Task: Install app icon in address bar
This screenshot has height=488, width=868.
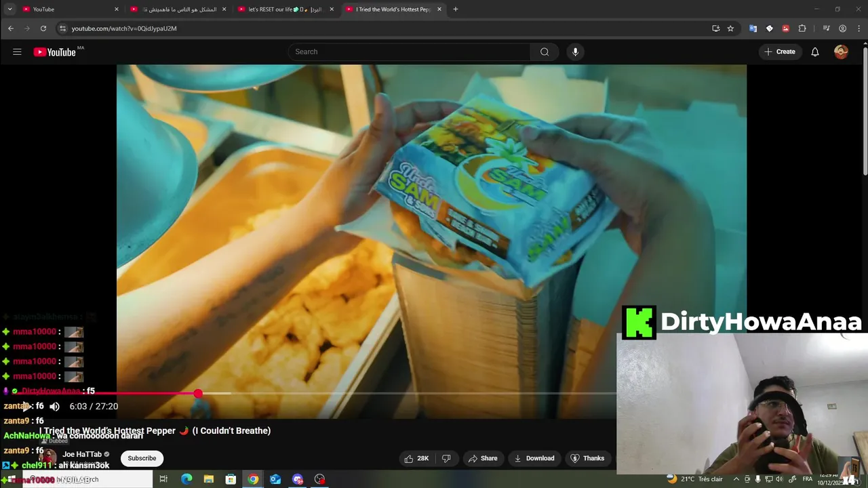Action: pyautogui.click(x=715, y=28)
